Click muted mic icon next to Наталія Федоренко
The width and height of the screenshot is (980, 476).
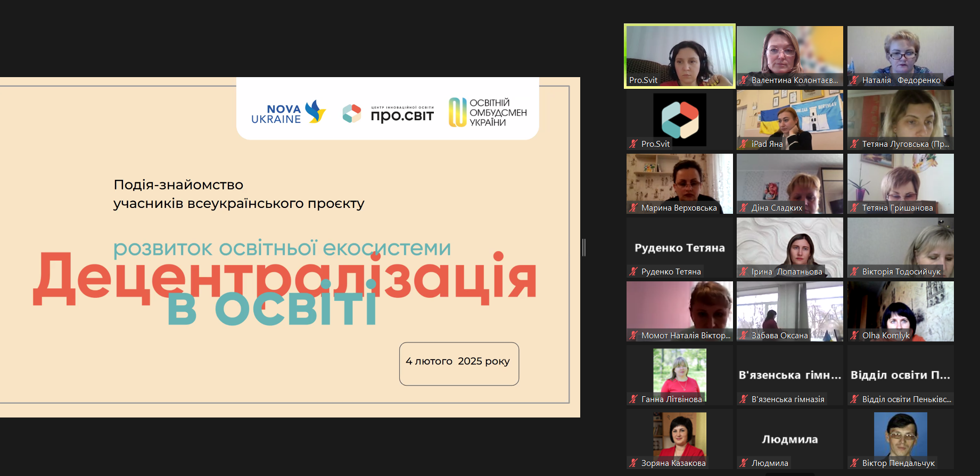pos(854,80)
